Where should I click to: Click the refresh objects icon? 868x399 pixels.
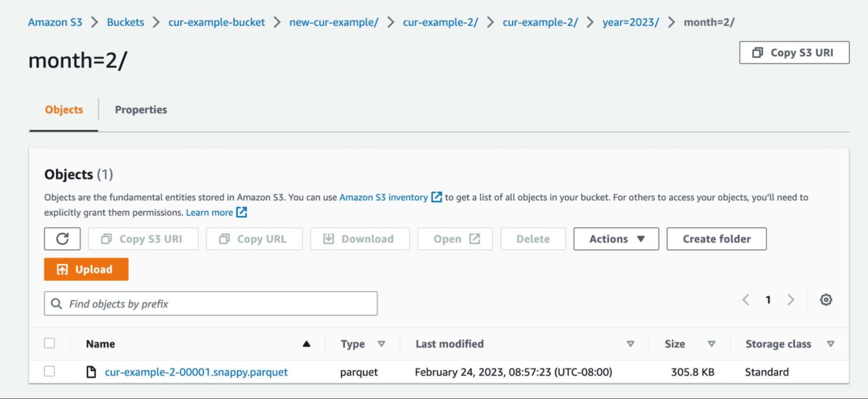tap(62, 238)
